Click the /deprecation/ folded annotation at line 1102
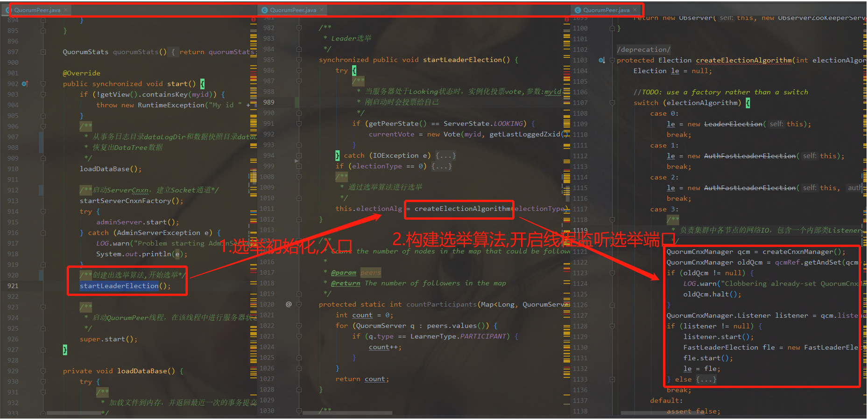 point(644,49)
